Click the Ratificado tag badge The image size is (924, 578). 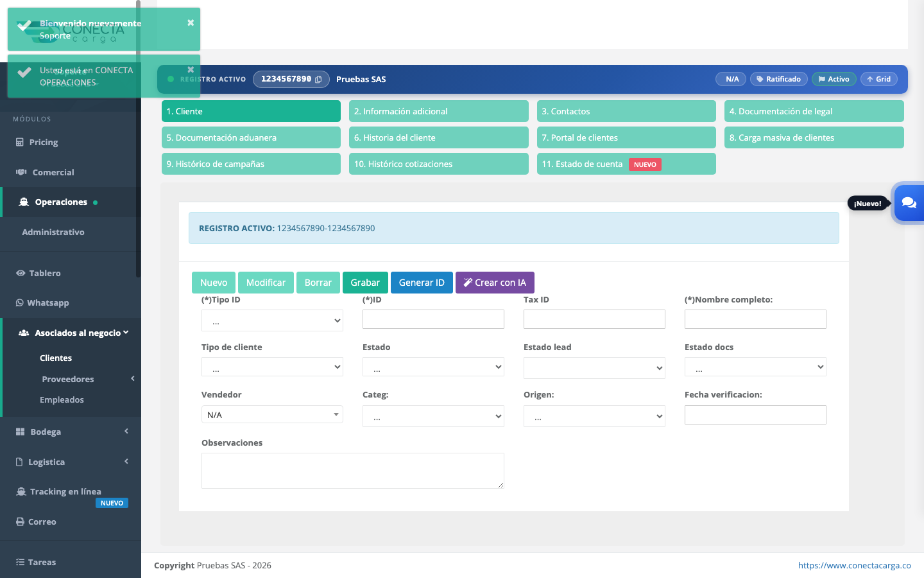coord(778,79)
